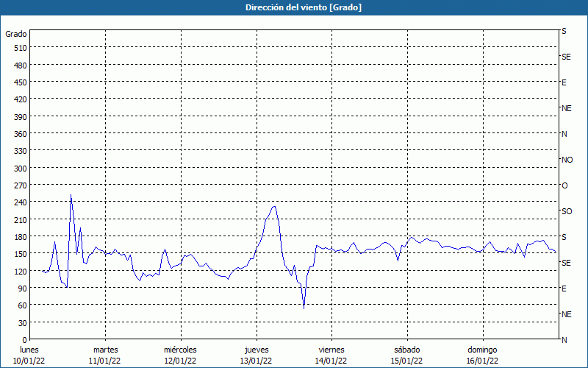The image size is (588, 368).
Task: Click the 510 y-axis value
Action: 21,48
